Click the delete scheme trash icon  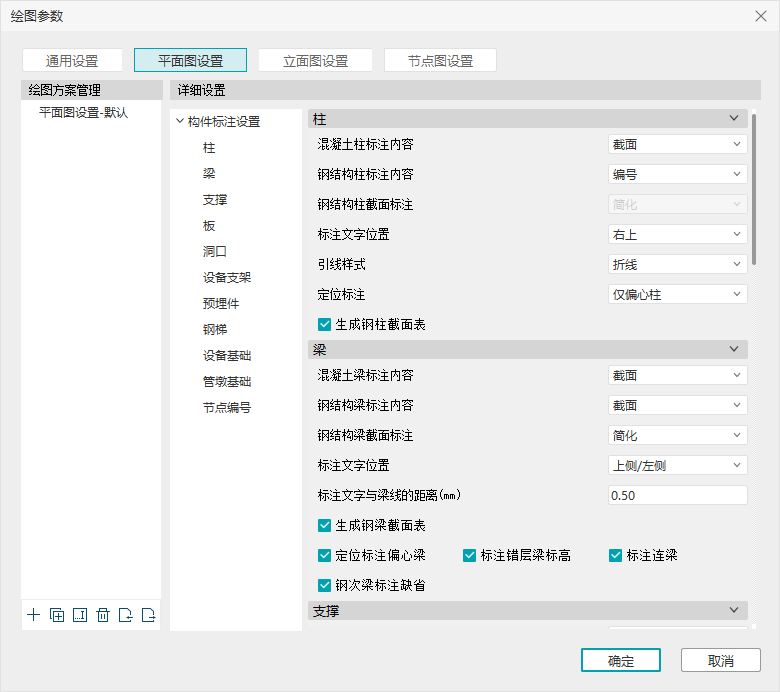click(103, 615)
